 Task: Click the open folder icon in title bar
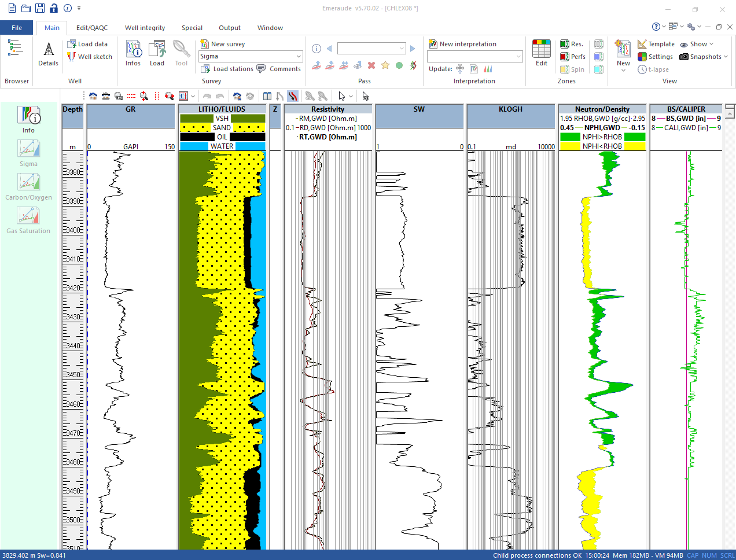26,8
